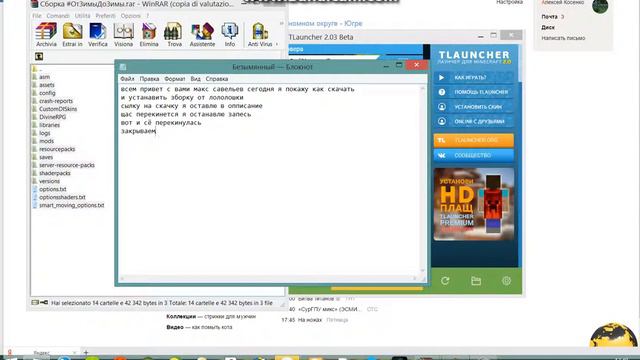Select the server-resource-packs folder
This screenshot has height=360, width=640.
click(67, 165)
